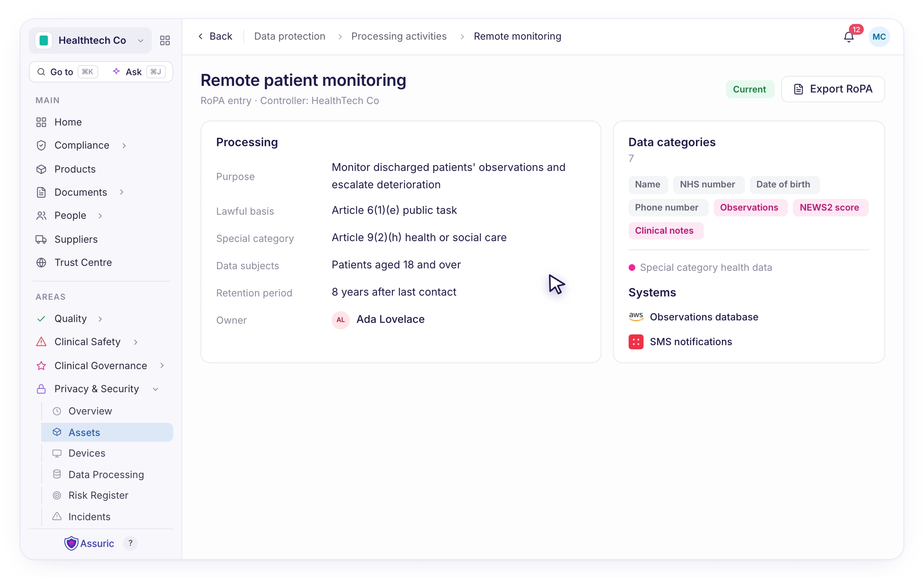Click the Compliance shield icon

(41, 145)
